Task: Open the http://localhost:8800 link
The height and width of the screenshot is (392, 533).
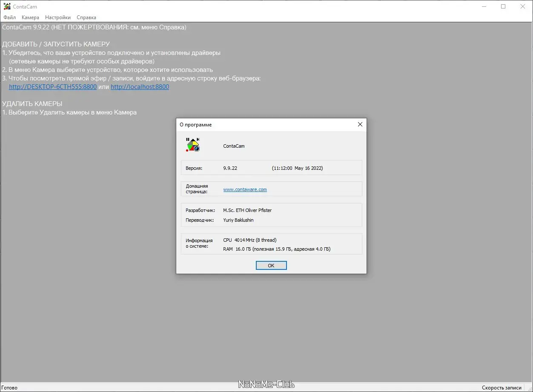Action: coord(140,87)
